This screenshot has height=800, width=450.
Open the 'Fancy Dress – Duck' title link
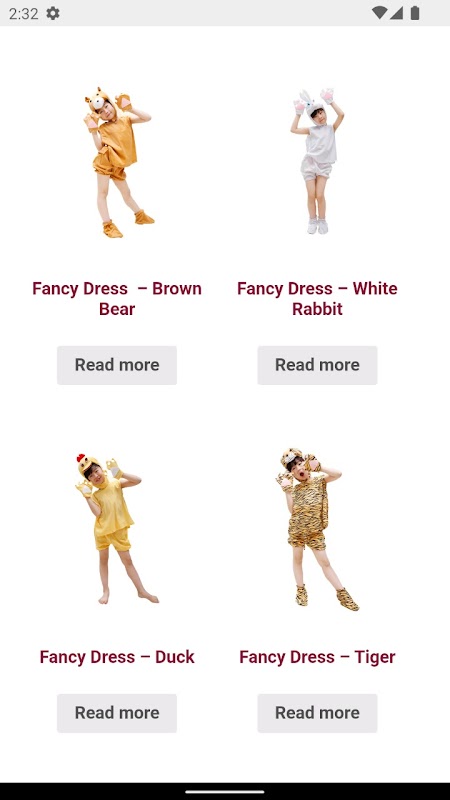click(x=117, y=657)
